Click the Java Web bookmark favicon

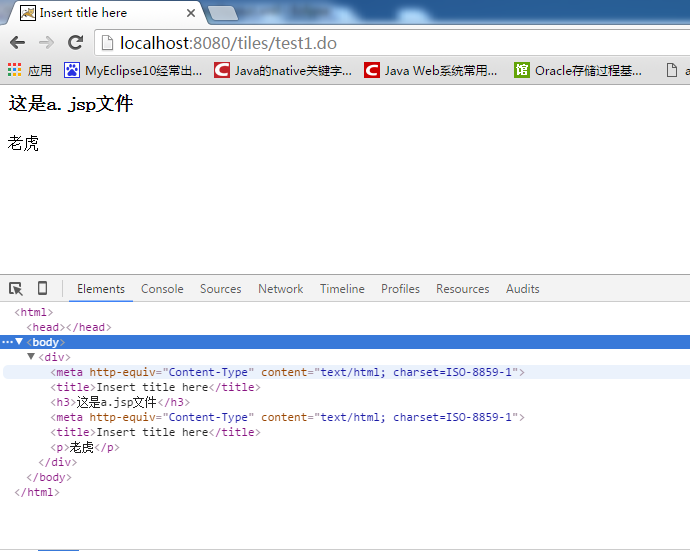tap(372, 70)
